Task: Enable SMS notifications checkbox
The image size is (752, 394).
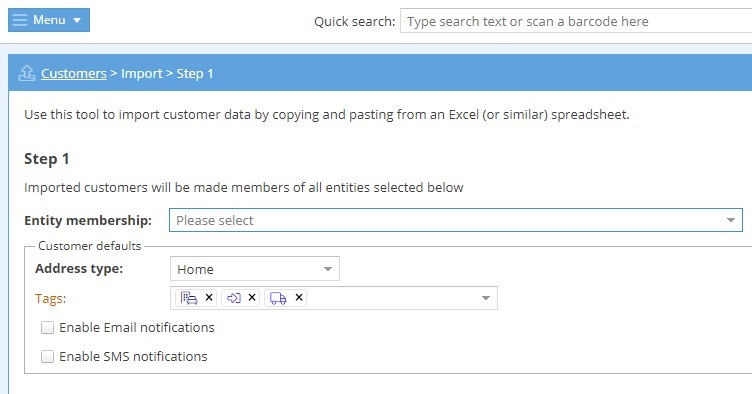Action: pyautogui.click(x=47, y=357)
